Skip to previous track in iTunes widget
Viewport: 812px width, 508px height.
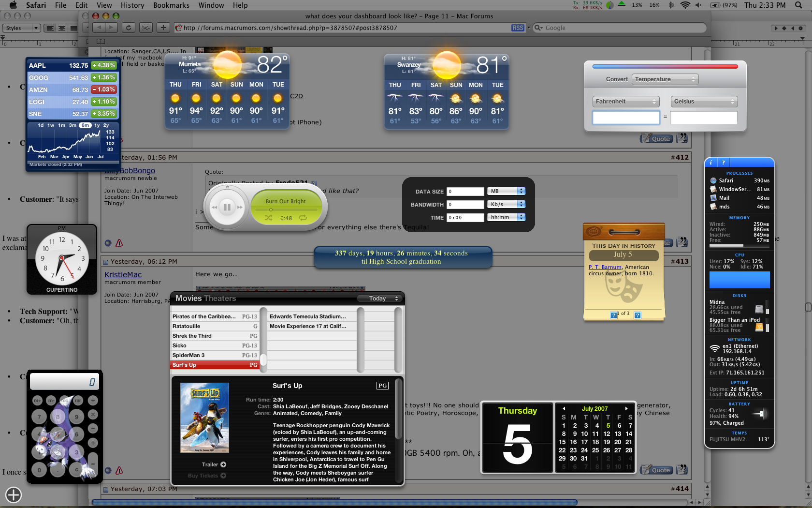coord(214,207)
